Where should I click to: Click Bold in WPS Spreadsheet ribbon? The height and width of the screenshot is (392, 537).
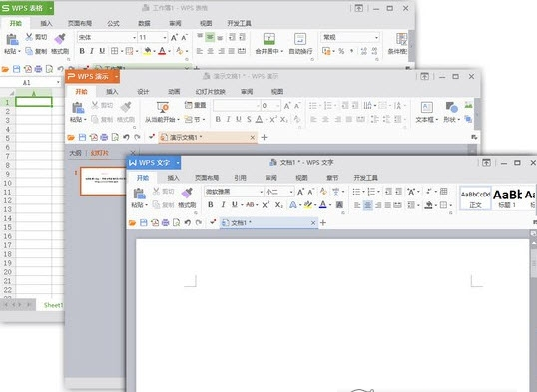(x=82, y=51)
